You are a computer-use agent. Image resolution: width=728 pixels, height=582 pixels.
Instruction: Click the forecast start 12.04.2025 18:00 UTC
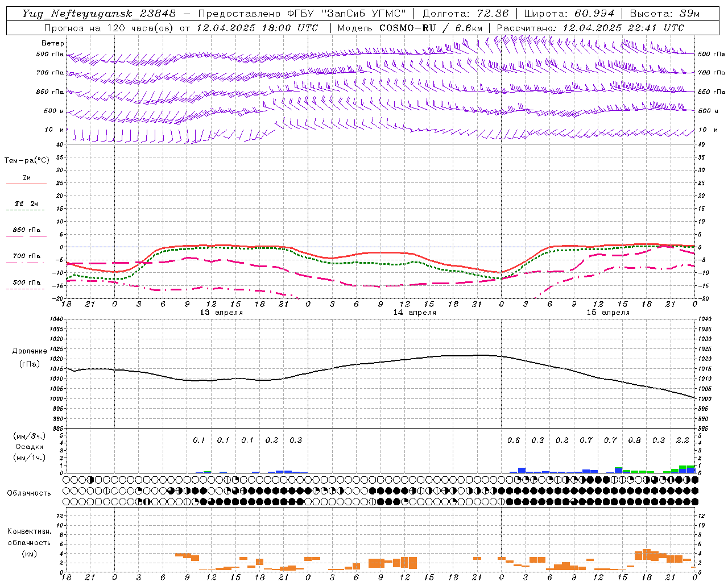257,28
